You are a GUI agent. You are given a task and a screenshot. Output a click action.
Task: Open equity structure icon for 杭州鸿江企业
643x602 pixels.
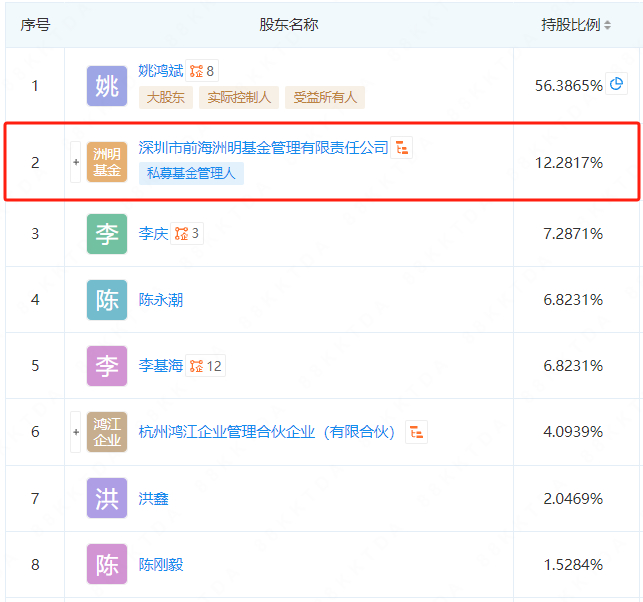coord(416,432)
